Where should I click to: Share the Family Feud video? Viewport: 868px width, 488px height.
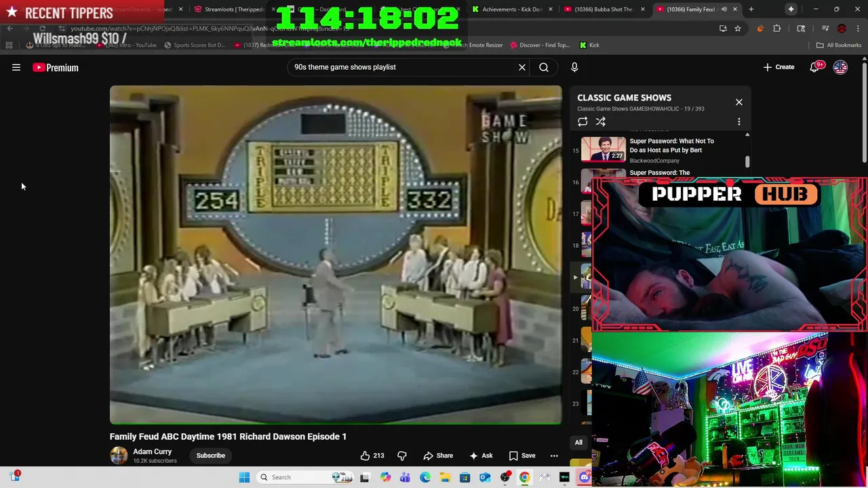coord(438,455)
